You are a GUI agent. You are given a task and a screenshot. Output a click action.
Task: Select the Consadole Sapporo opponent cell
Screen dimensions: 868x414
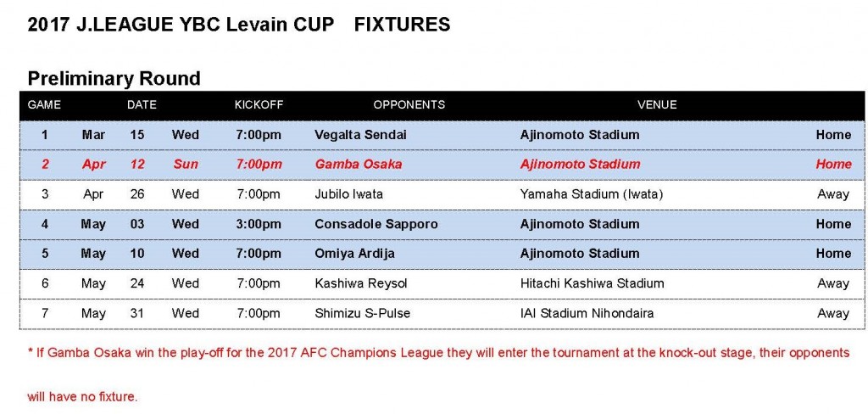(x=376, y=224)
